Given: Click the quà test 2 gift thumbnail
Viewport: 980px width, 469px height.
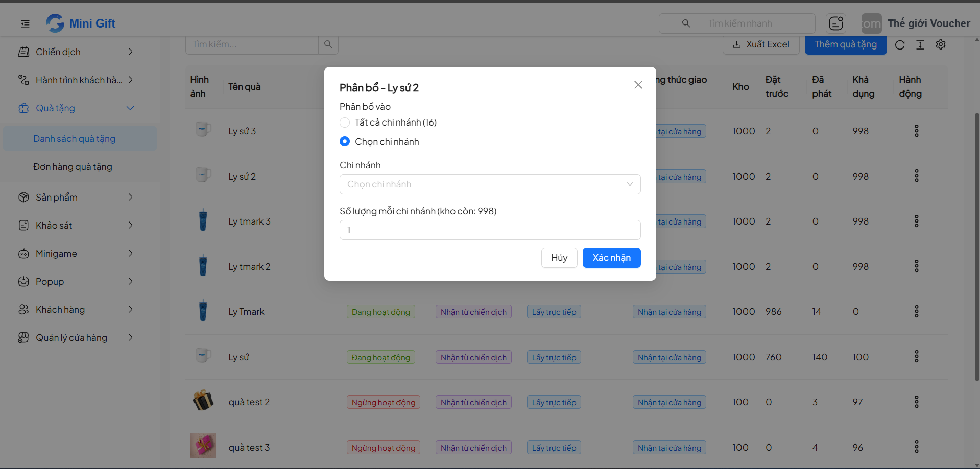Looking at the screenshot, I should (x=203, y=401).
